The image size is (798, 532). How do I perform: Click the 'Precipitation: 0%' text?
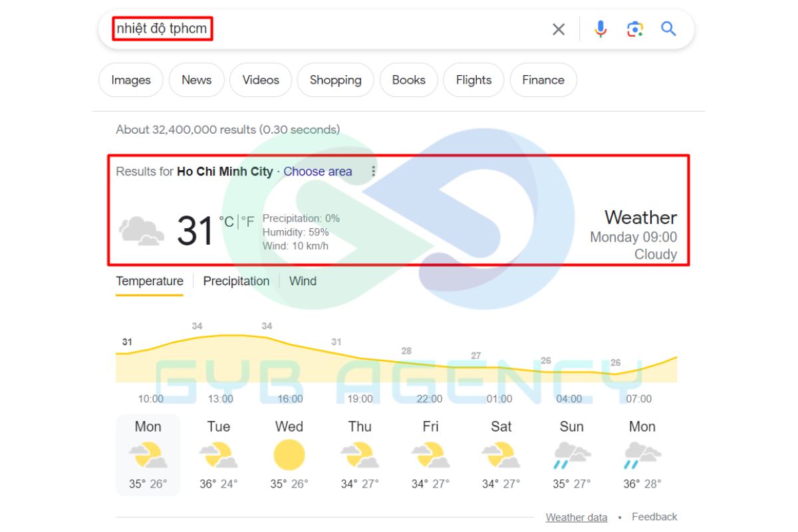click(x=301, y=218)
